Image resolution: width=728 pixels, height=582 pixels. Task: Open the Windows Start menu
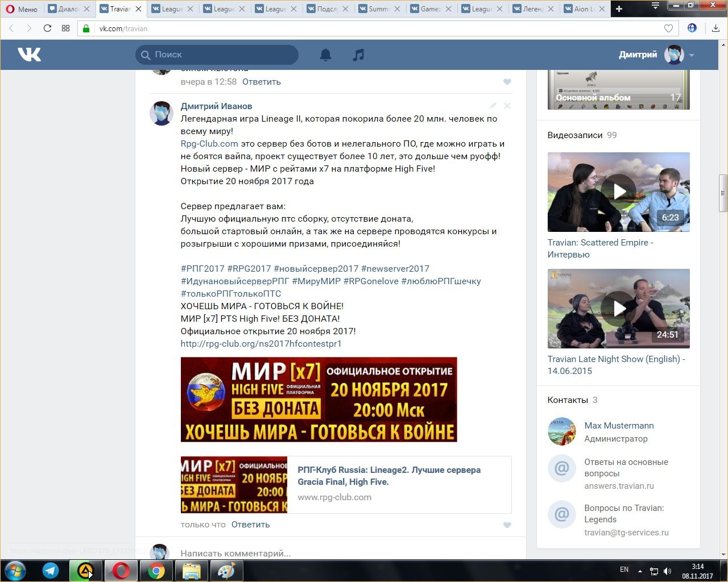pos(14,570)
